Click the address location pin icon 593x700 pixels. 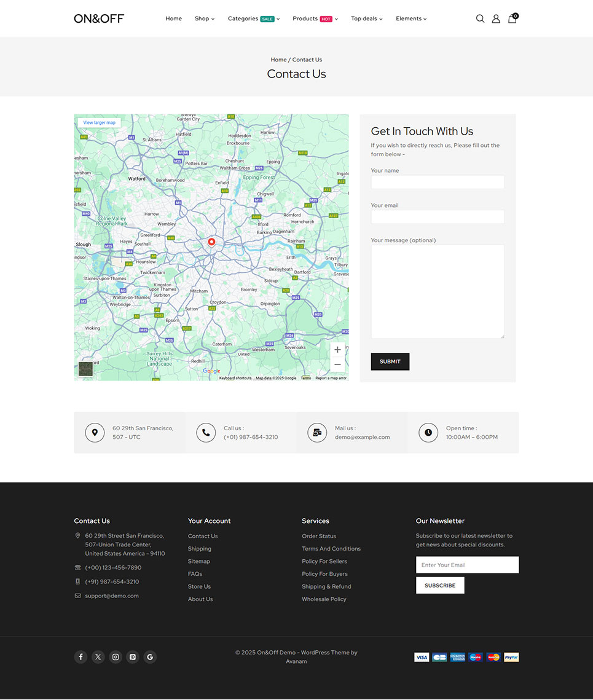click(x=95, y=433)
